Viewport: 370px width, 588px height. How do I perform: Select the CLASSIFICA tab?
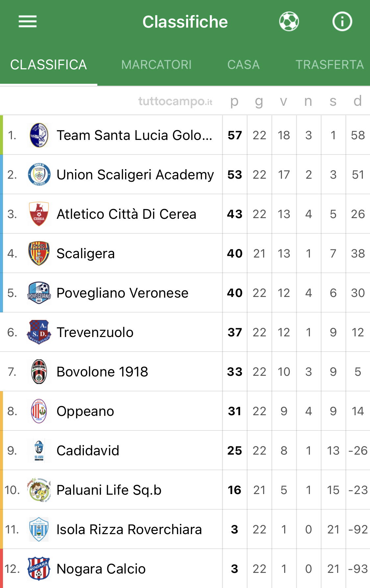(48, 65)
